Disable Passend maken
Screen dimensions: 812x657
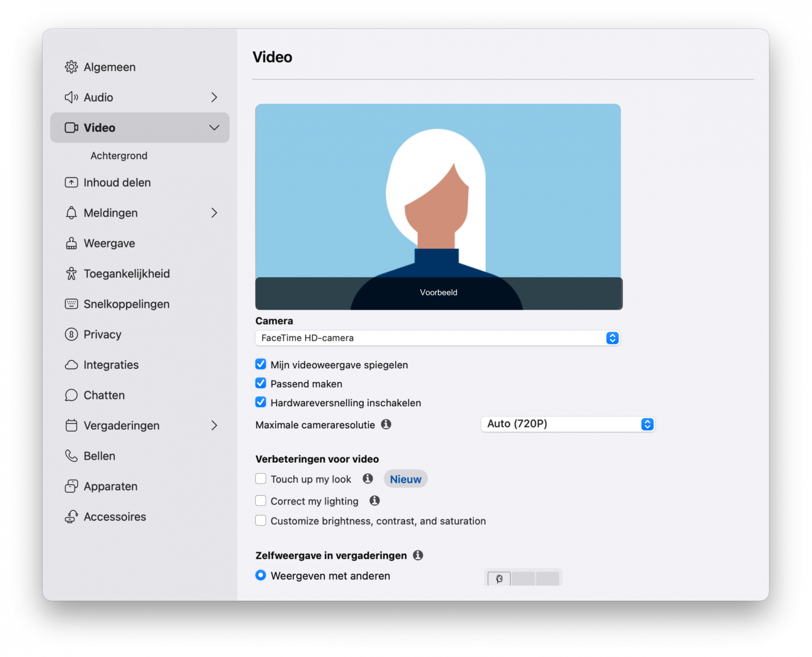pyautogui.click(x=260, y=383)
